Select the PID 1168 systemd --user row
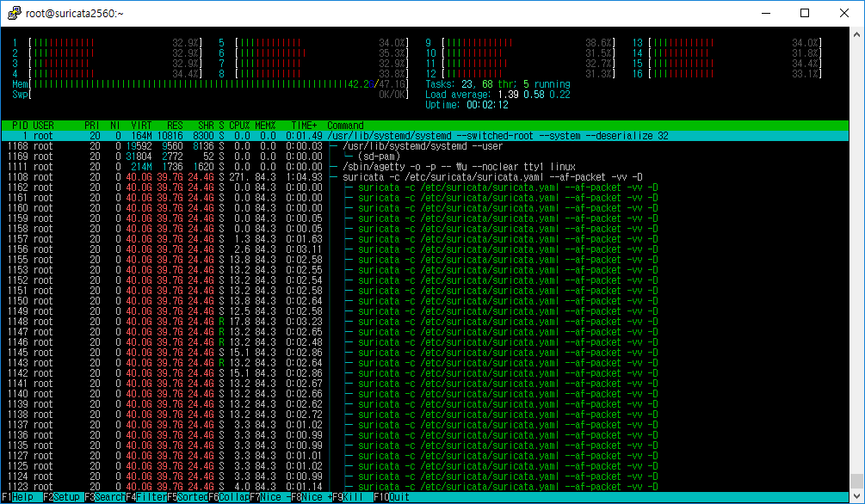865x504 pixels. tap(425, 146)
